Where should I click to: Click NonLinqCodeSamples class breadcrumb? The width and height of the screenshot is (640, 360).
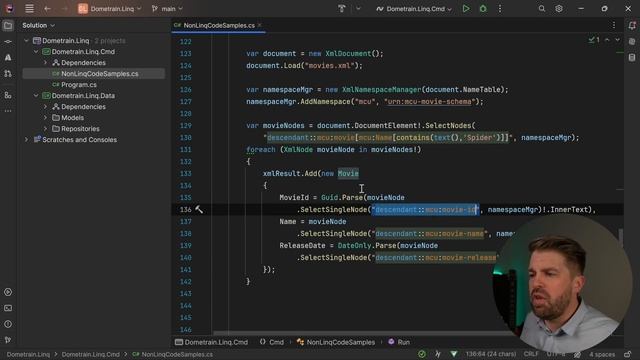pos(336,342)
